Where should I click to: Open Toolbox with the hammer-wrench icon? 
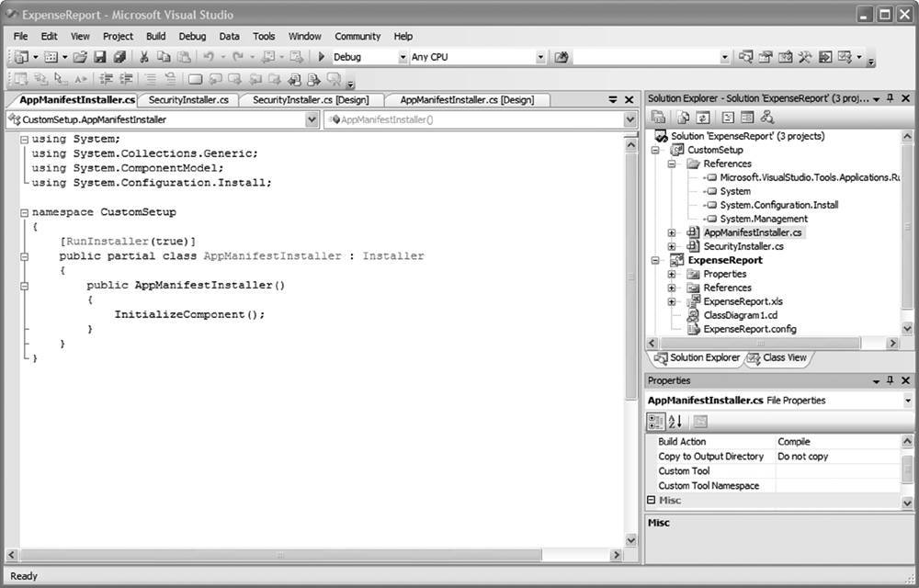pos(805,57)
